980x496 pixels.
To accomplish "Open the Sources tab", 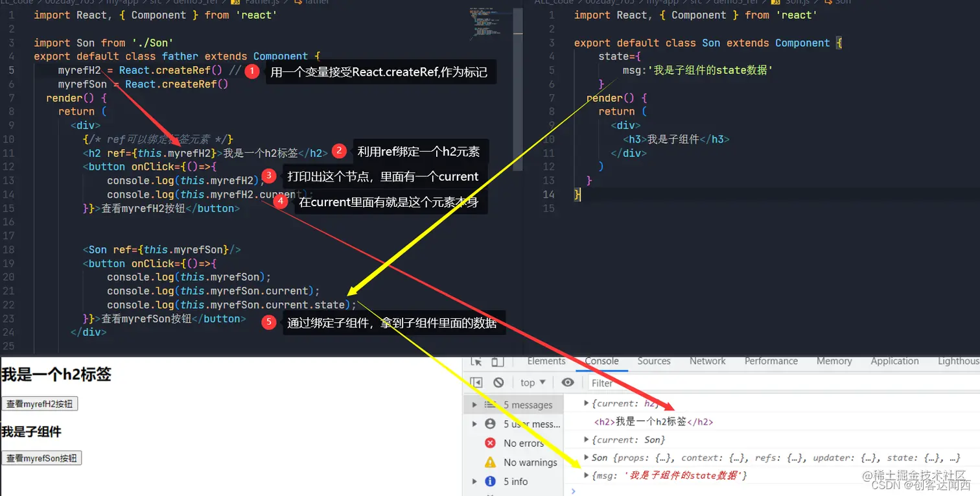I will coord(653,361).
